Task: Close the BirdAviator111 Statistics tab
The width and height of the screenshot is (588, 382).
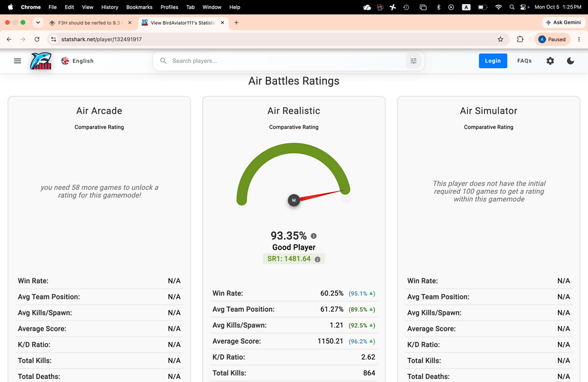Action: 222,23
